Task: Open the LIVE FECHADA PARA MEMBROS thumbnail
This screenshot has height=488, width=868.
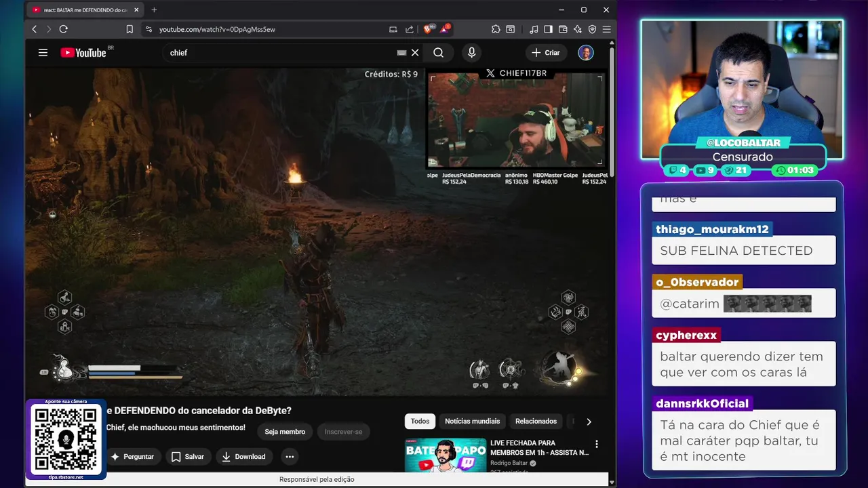Action: (446, 455)
